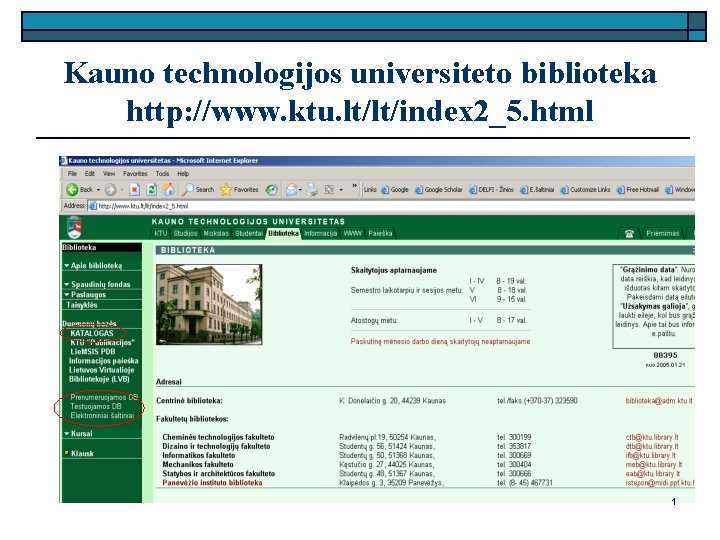Click the Home house icon
The height and width of the screenshot is (540, 720).
click(169, 189)
